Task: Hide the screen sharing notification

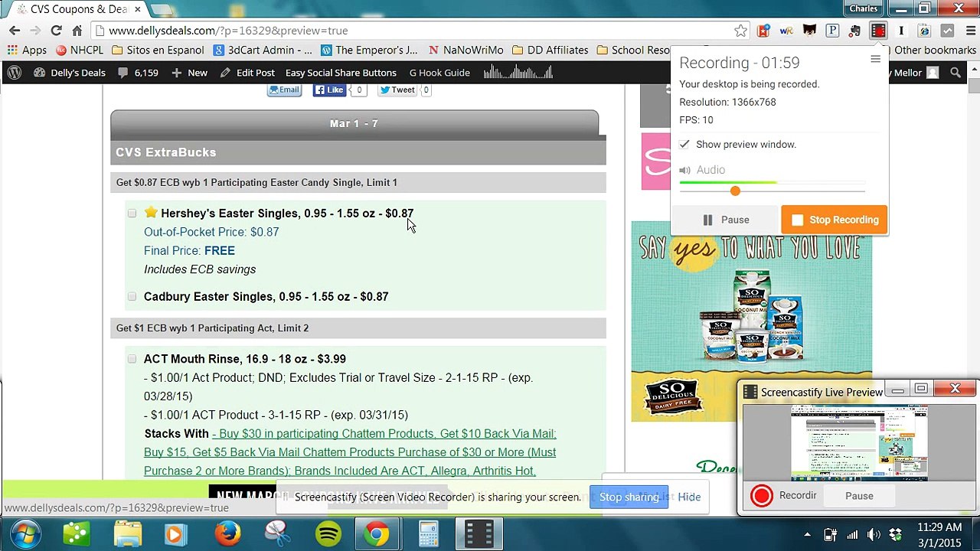Action: tap(689, 497)
